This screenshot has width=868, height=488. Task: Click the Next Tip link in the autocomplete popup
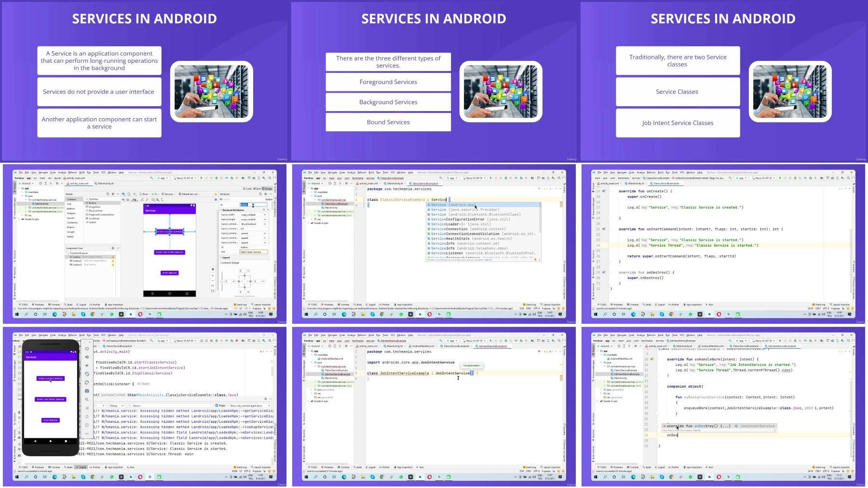488,260
